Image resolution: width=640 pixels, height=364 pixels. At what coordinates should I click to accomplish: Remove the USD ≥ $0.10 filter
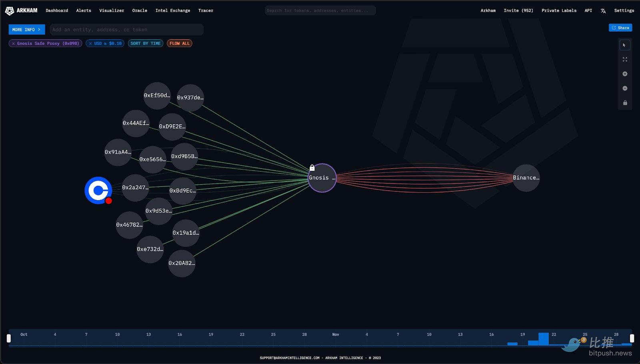[90, 44]
